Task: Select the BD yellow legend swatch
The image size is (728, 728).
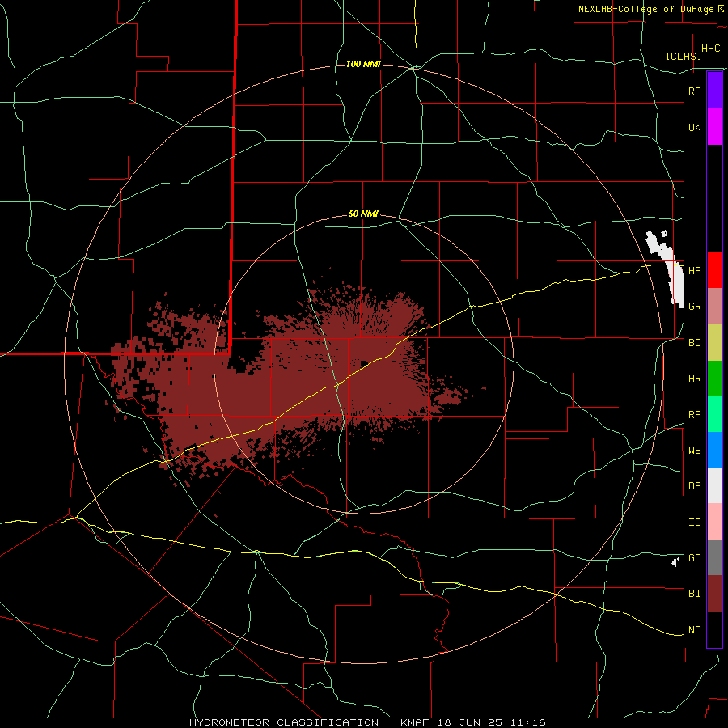Action: 714,343
